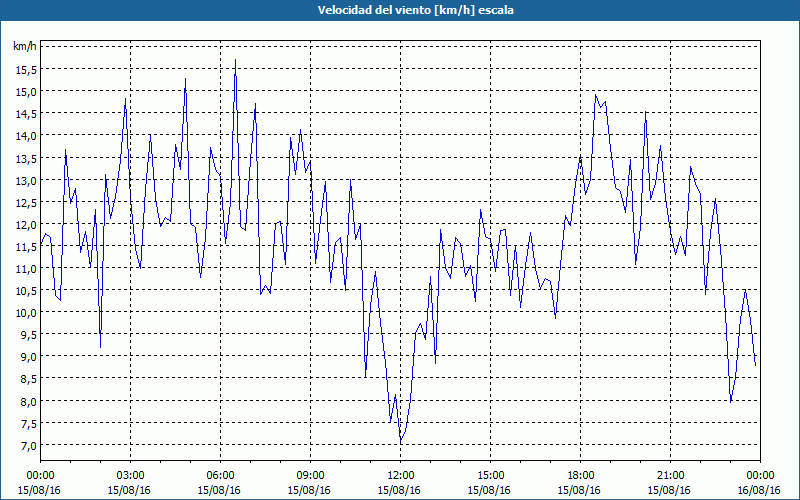Click the "18:00" time label
Screen dimensions: 800x500
click(580, 476)
